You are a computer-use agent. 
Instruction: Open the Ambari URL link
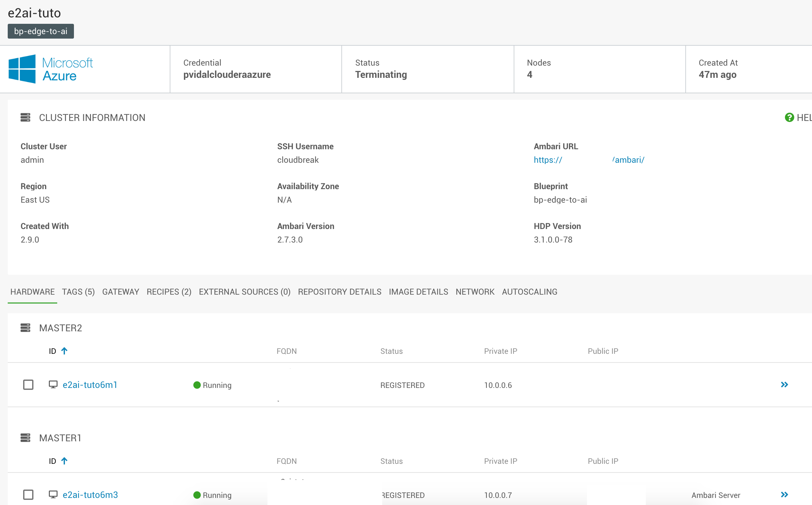pyautogui.click(x=547, y=160)
